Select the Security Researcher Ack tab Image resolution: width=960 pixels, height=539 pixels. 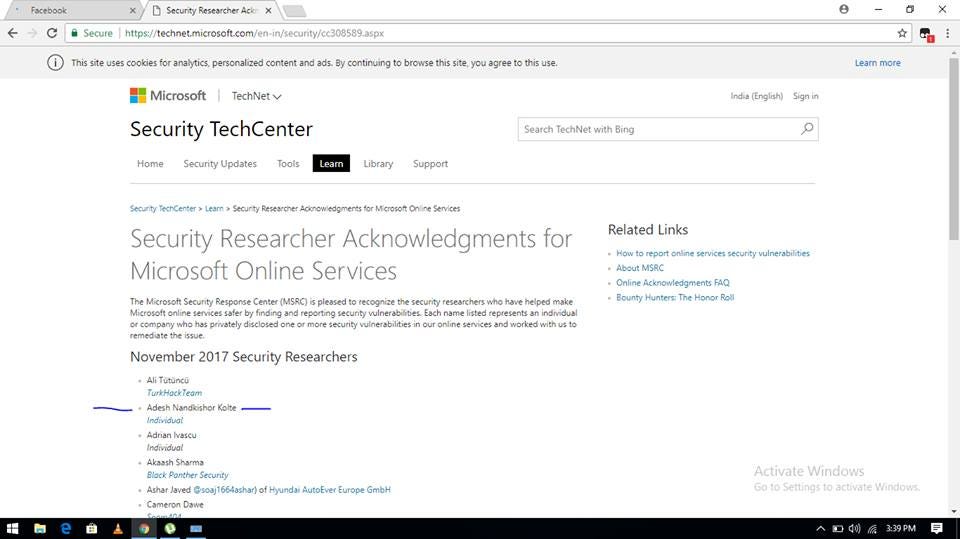(x=210, y=10)
